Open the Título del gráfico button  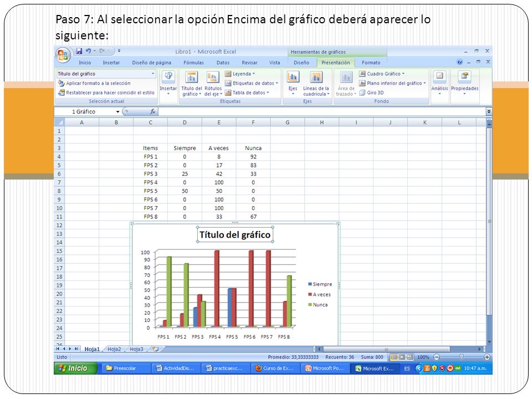[x=191, y=84]
